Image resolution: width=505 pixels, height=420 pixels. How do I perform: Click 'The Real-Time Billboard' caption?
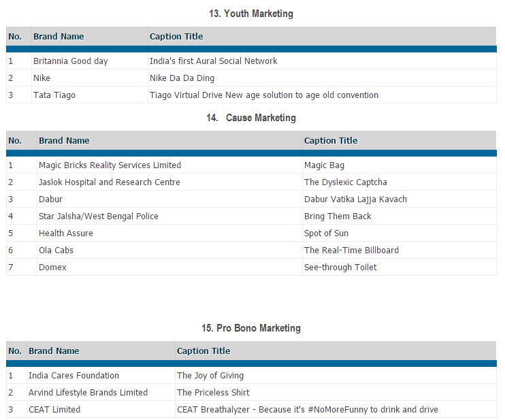[x=351, y=251]
